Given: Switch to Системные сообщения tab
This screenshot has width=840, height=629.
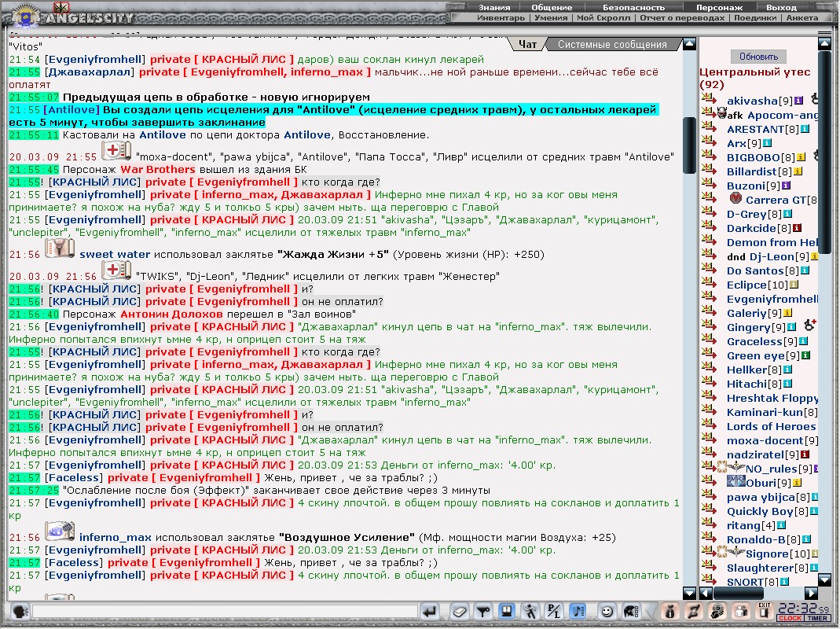Looking at the screenshot, I should point(612,45).
